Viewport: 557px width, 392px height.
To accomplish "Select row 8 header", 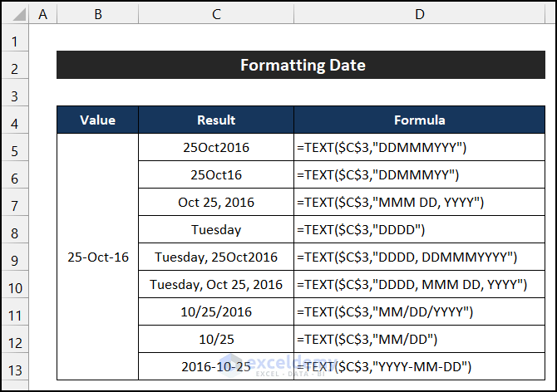I will (14, 230).
